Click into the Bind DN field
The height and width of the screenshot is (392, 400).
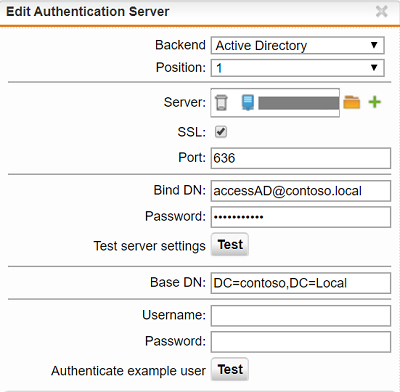tap(301, 191)
